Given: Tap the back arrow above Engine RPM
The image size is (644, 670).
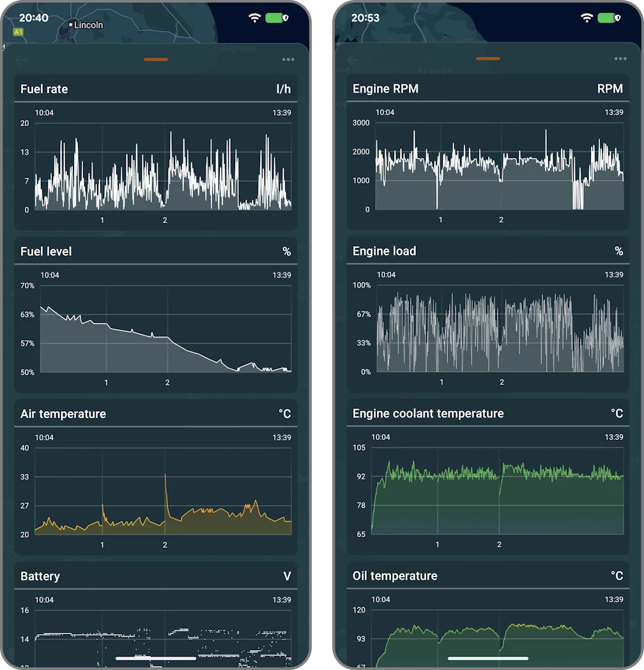Looking at the screenshot, I should pos(353,61).
